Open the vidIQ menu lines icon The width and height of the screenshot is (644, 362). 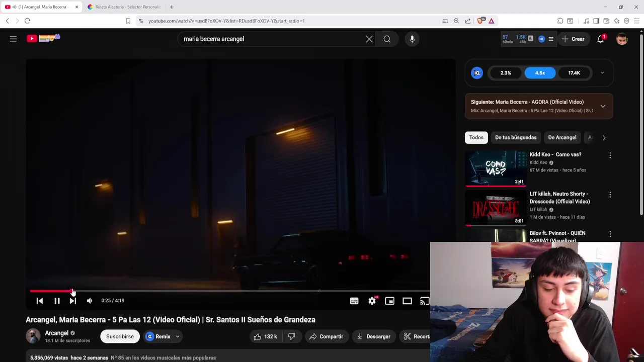point(551,39)
